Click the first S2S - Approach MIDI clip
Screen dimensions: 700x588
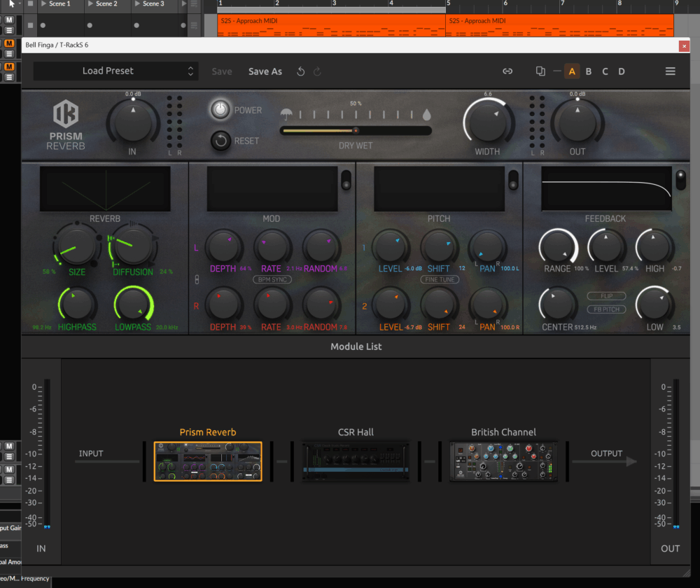point(331,25)
